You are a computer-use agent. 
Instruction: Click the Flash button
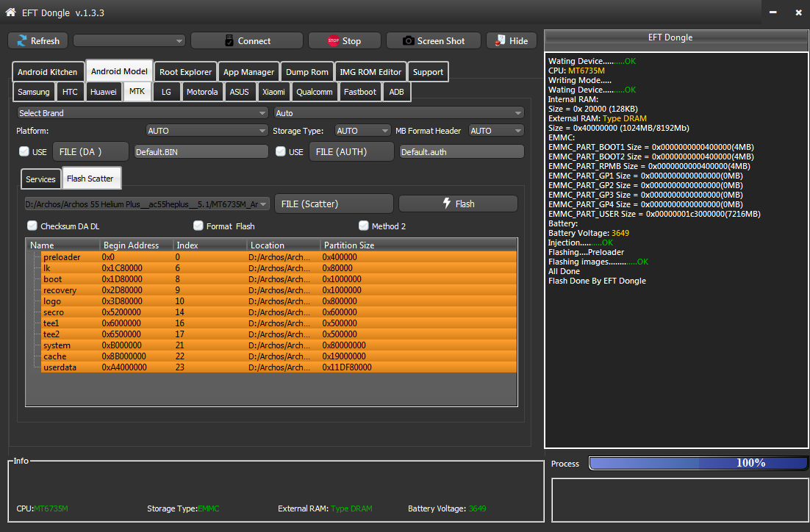458,204
